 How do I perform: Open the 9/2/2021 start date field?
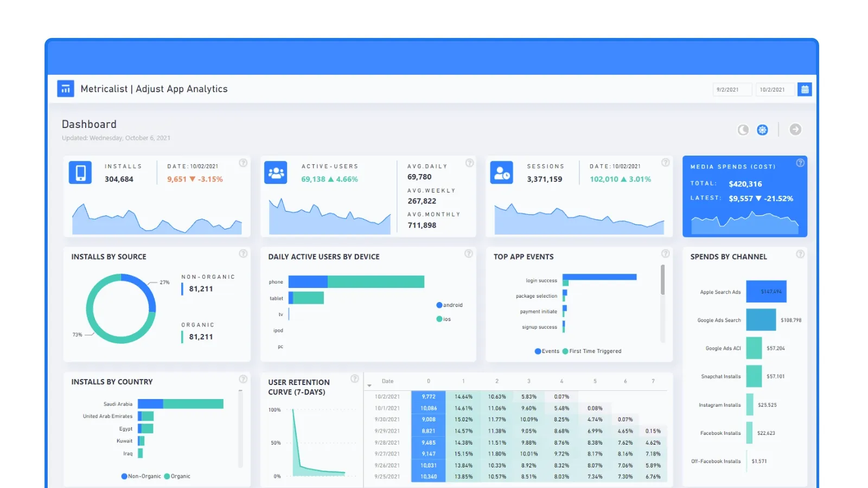[732, 89]
